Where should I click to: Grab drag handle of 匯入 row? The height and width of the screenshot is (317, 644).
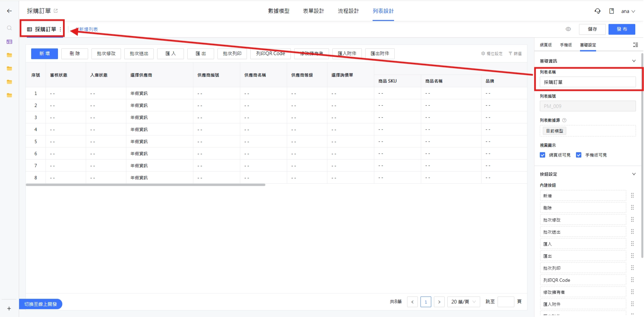632,244
